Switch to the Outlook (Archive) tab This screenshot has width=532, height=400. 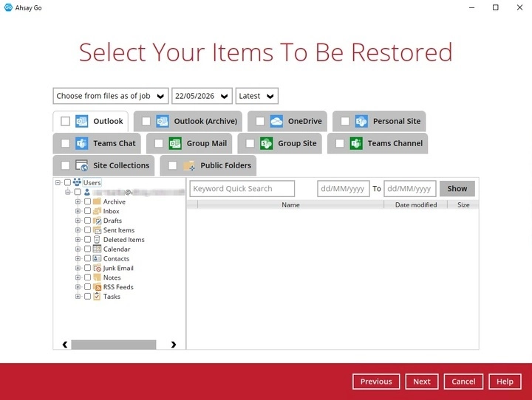188,121
